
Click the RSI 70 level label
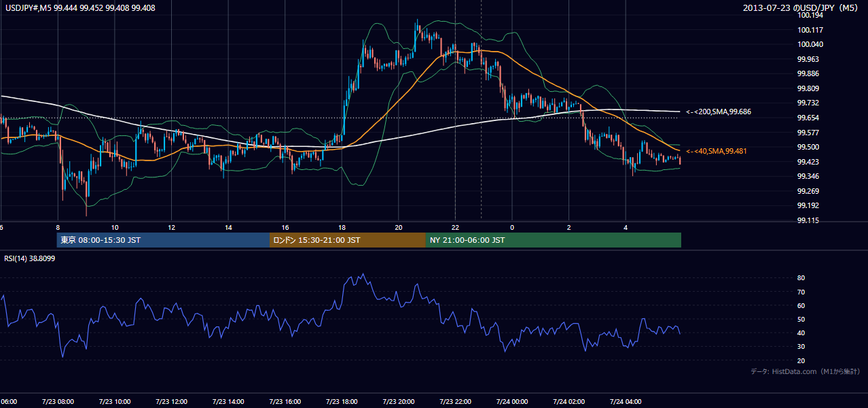tap(801, 292)
